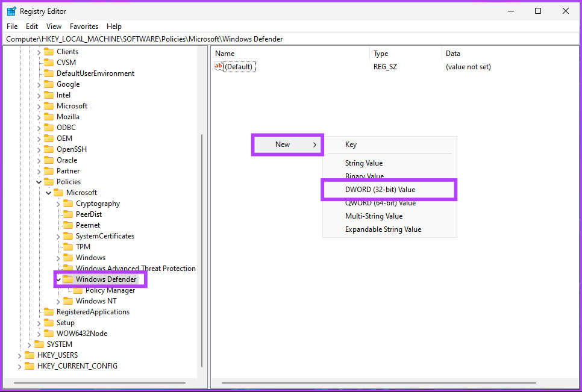The width and height of the screenshot is (582, 392).
Task: Open the Favorites menu
Action: pos(84,26)
